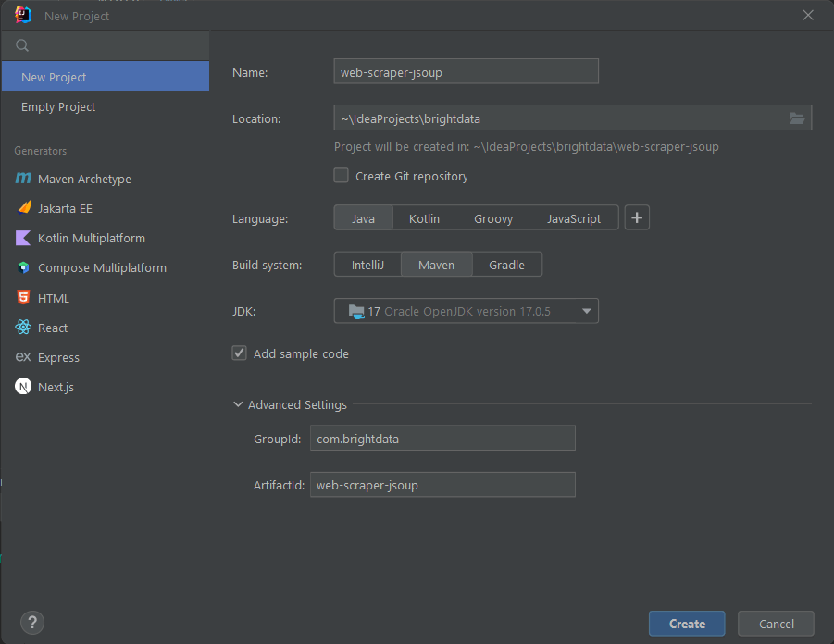Choose the React generator icon
This screenshot has height=644, width=834.
23,327
